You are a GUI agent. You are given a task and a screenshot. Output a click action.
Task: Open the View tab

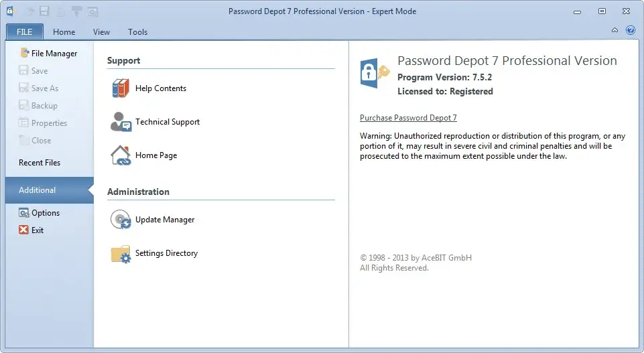(x=101, y=32)
